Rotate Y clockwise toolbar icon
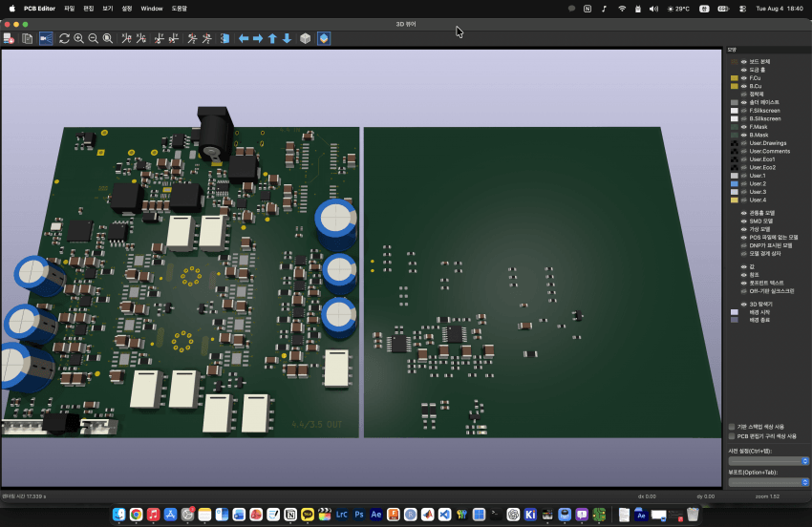The height and width of the screenshot is (527, 812). (x=159, y=38)
